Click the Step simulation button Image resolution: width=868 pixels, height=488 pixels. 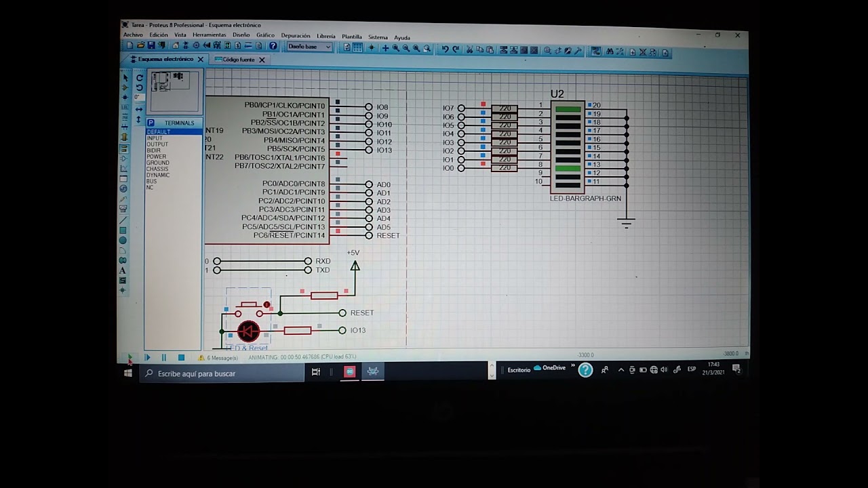coord(147,357)
